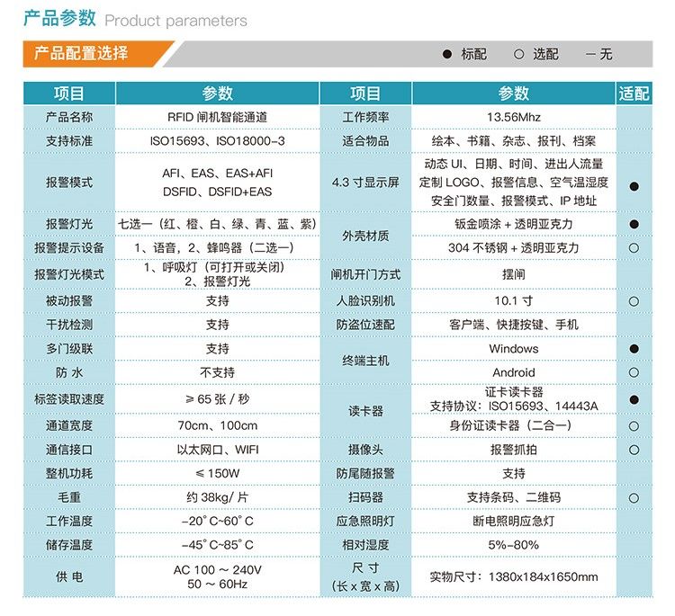The height and width of the screenshot is (616, 675).
Task: Click the dash symbol beside 无 legend
Action: click(x=589, y=55)
